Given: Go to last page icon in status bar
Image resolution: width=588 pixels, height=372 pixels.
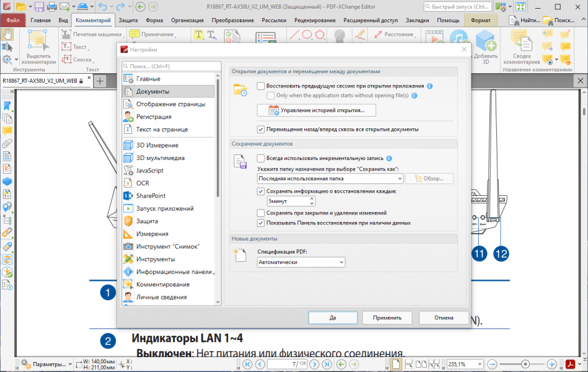Looking at the screenshot, I should [x=327, y=364].
